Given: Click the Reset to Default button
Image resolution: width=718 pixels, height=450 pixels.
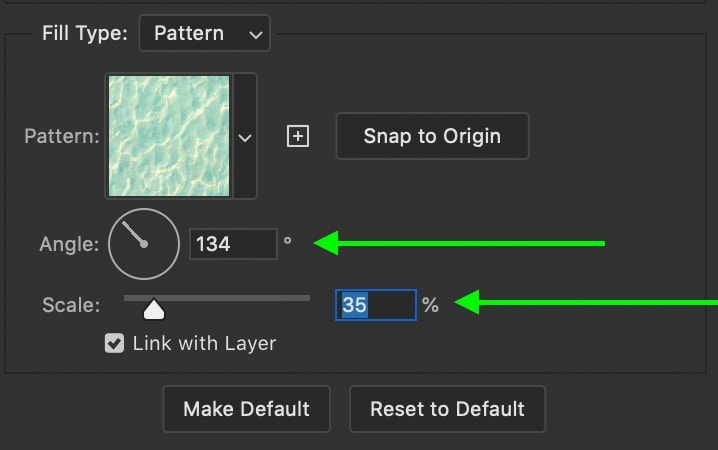Looking at the screenshot, I should pos(447,409).
